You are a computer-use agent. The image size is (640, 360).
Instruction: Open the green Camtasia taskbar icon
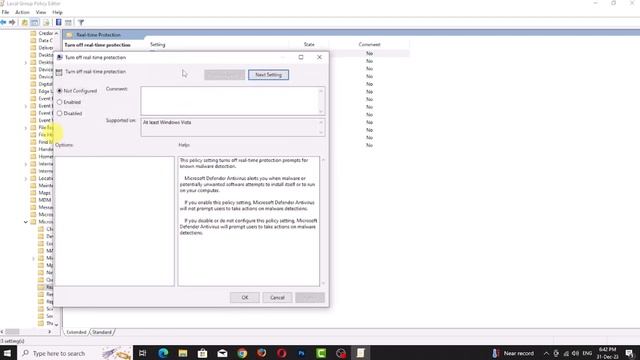(x=321, y=353)
